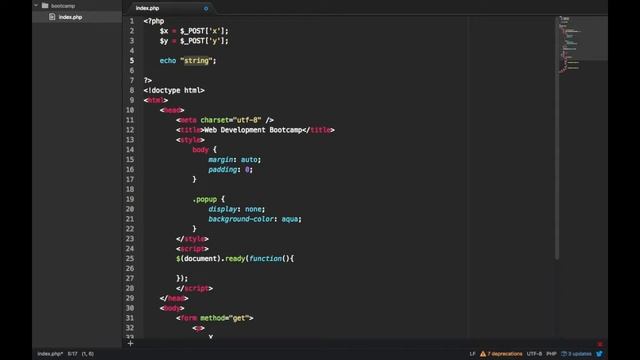
Task: Click the .popup { selector line
Action: (209, 199)
